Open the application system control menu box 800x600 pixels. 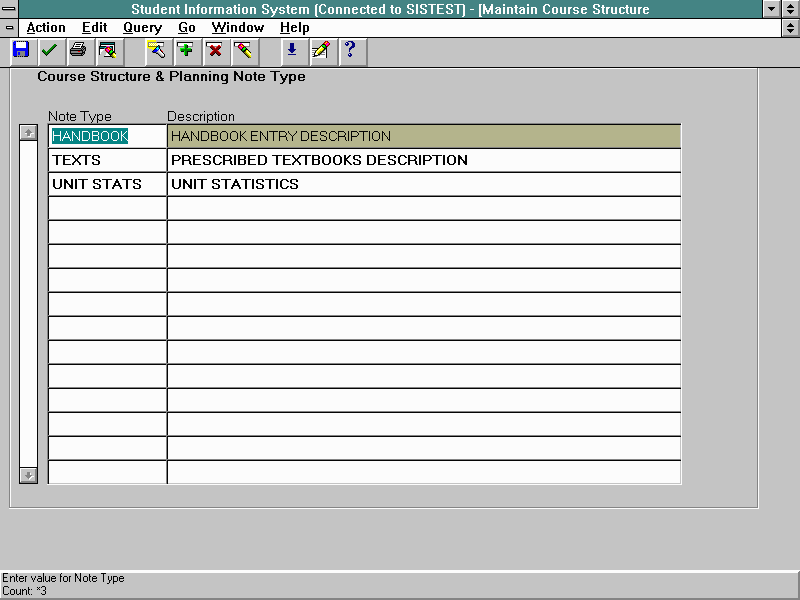point(10,9)
